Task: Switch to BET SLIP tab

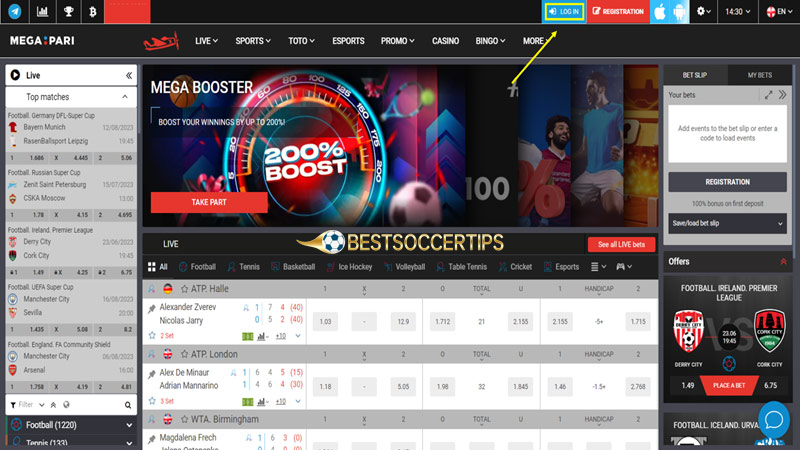Action: (695, 75)
